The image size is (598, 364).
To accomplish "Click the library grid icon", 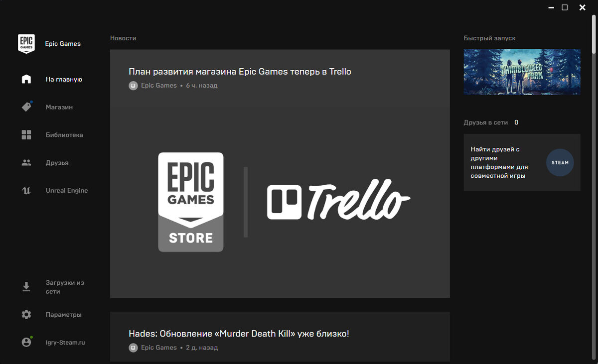I will tap(26, 135).
